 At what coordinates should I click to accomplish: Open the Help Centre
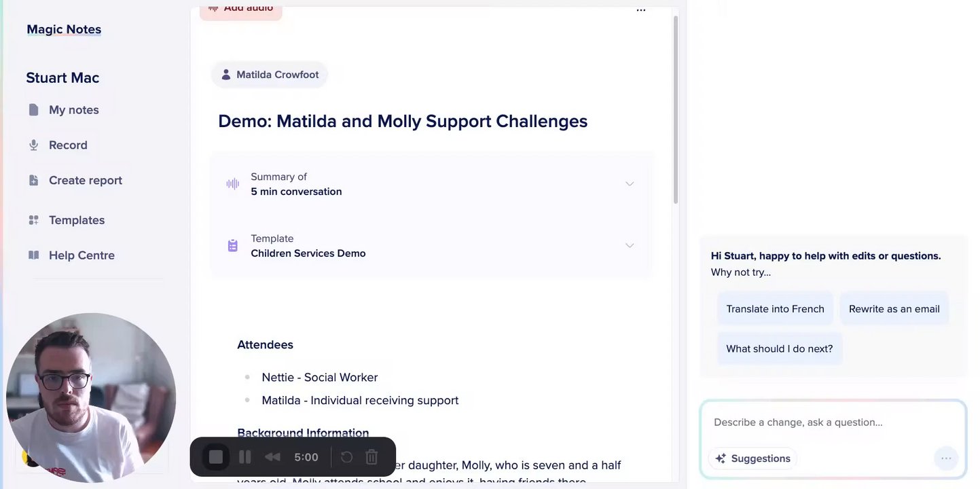point(81,255)
